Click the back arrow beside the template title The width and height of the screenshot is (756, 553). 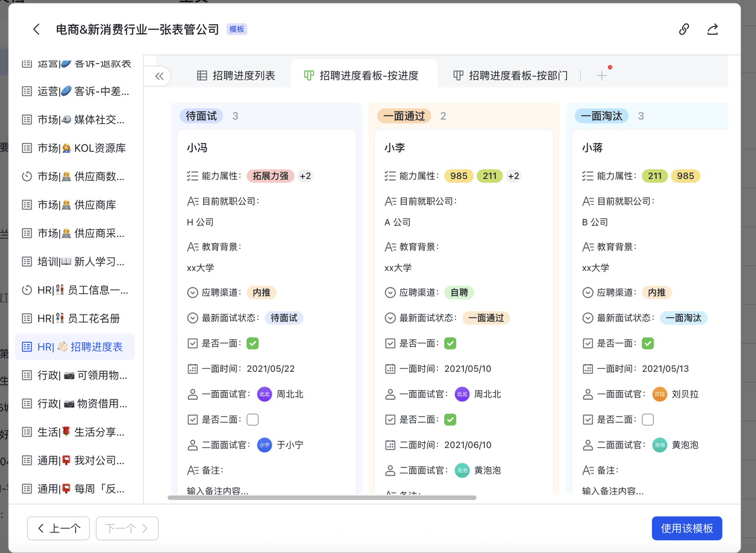coord(37,30)
